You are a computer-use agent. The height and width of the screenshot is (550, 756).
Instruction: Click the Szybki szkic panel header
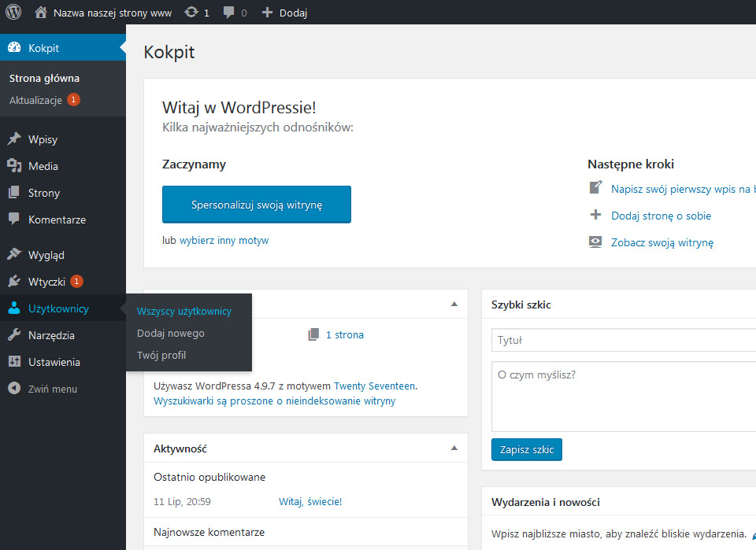(x=619, y=305)
